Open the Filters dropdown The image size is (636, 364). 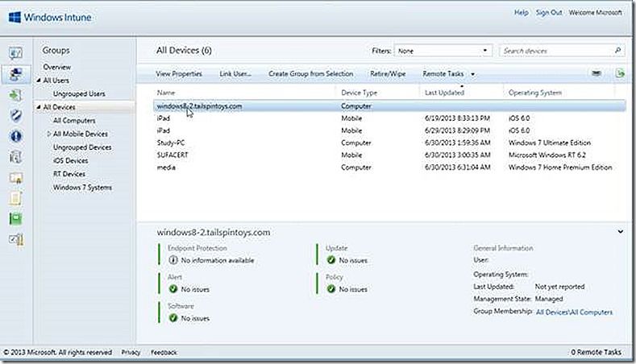click(x=443, y=51)
